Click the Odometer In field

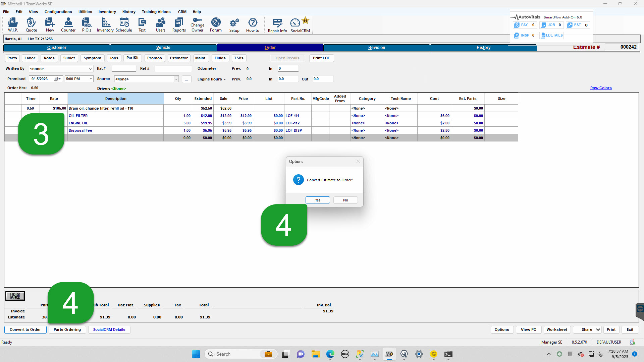click(x=288, y=69)
